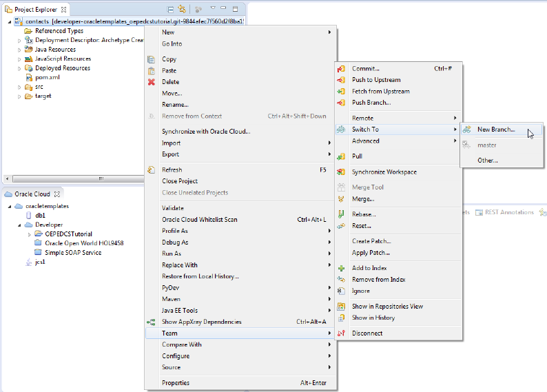The height and width of the screenshot is (392, 547).
Task: Expand the OEPEDCSTutorial project node
Action: 30,234
